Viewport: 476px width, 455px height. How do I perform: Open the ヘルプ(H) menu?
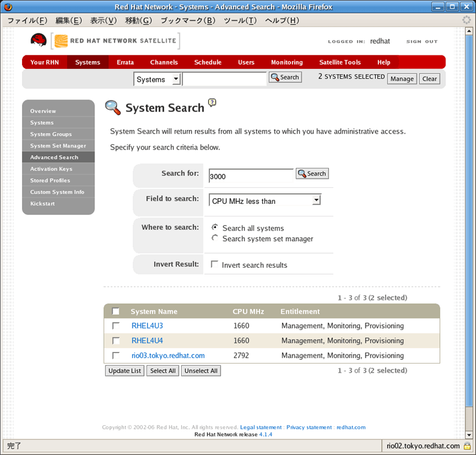282,20
